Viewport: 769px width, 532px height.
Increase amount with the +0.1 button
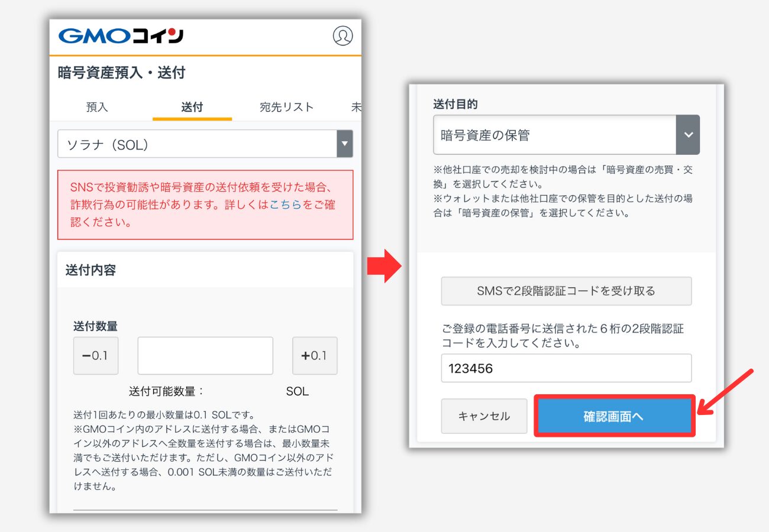click(315, 356)
